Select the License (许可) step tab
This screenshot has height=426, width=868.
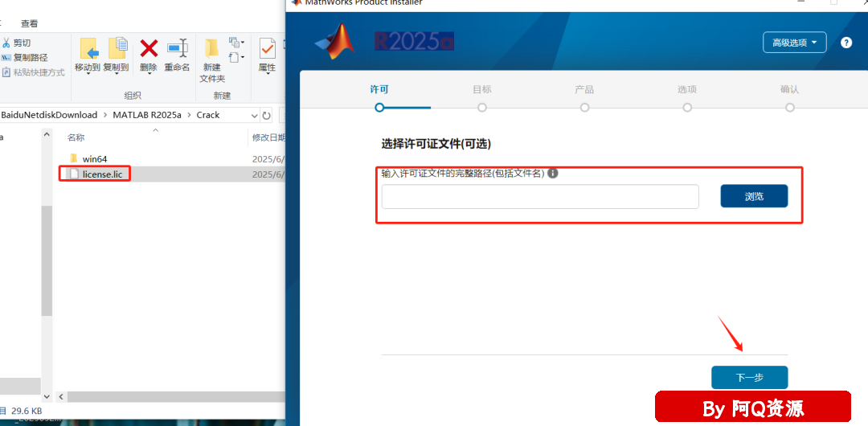point(379,89)
